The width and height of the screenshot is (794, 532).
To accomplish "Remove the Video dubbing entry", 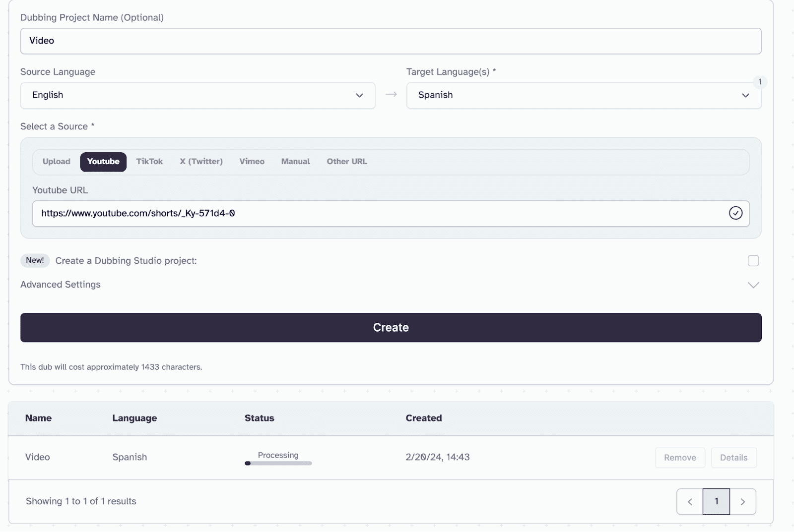I will [680, 458].
